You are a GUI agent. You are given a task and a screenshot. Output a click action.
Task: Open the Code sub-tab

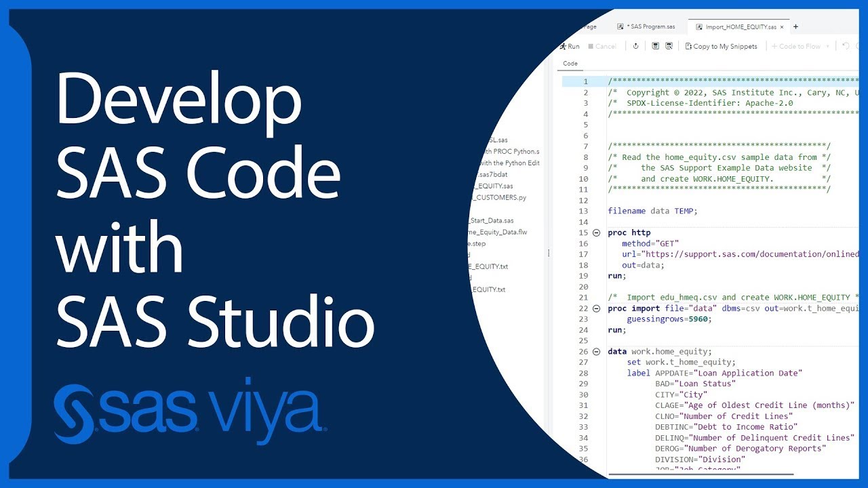(570, 64)
